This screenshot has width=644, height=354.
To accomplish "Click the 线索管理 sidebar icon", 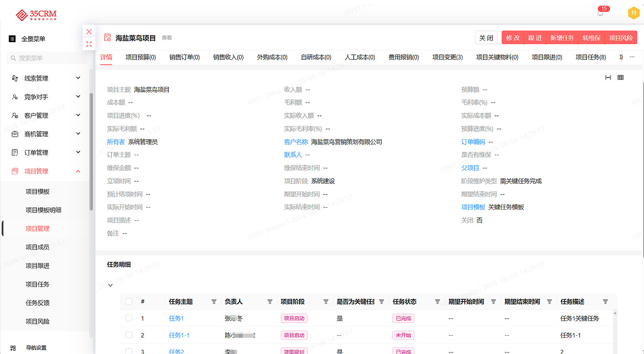I will (x=15, y=78).
